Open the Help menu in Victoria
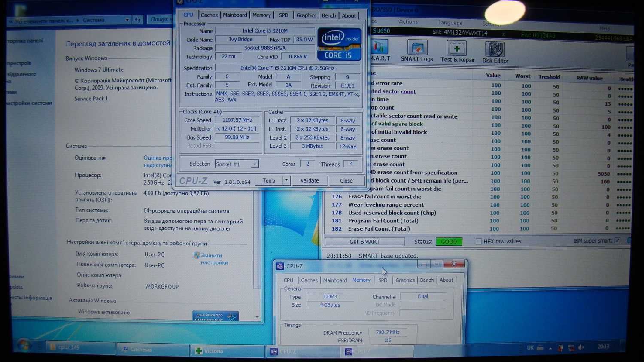The width and height of the screenshot is (644, 362). click(x=605, y=28)
